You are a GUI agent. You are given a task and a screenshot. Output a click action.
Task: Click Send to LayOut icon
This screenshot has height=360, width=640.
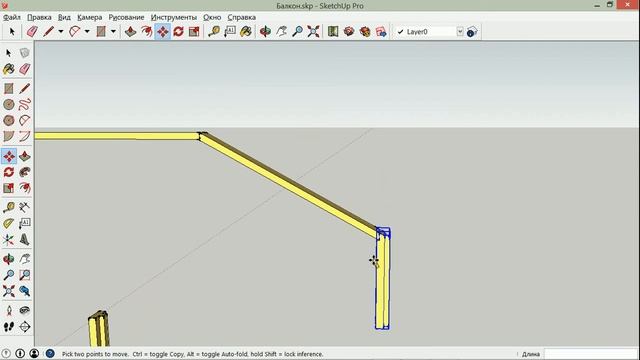381,31
